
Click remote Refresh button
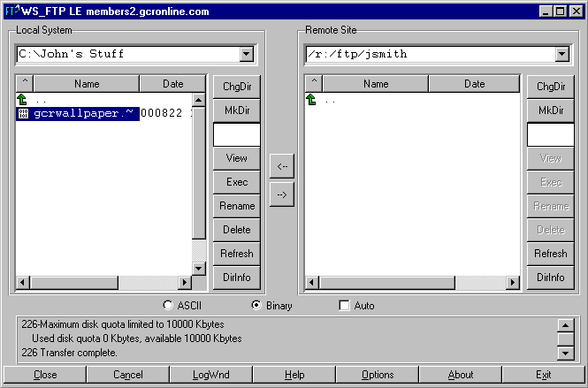551,254
